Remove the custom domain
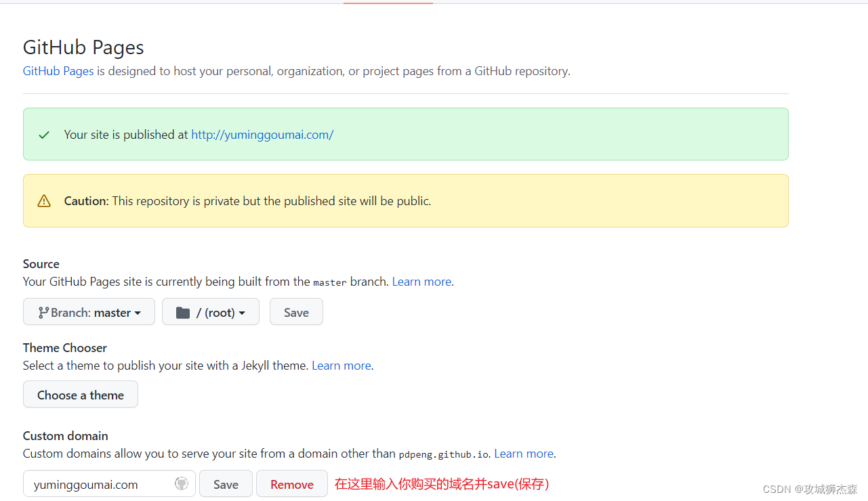 click(x=292, y=484)
